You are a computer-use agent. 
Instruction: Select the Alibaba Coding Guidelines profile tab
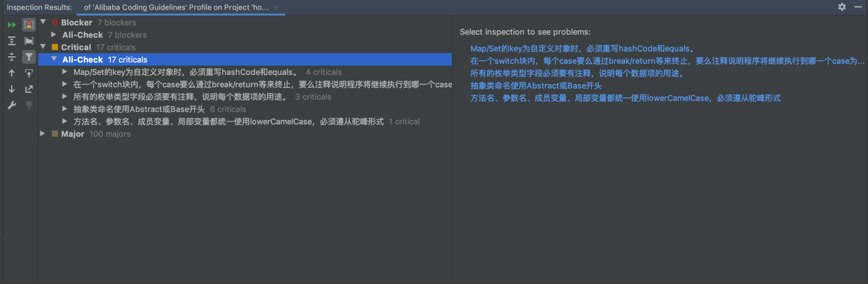click(x=176, y=8)
